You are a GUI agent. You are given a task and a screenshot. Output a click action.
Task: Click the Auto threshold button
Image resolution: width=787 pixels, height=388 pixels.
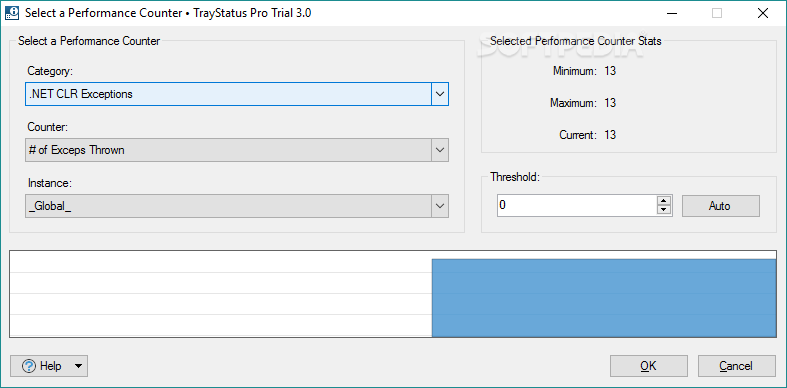point(720,206)
